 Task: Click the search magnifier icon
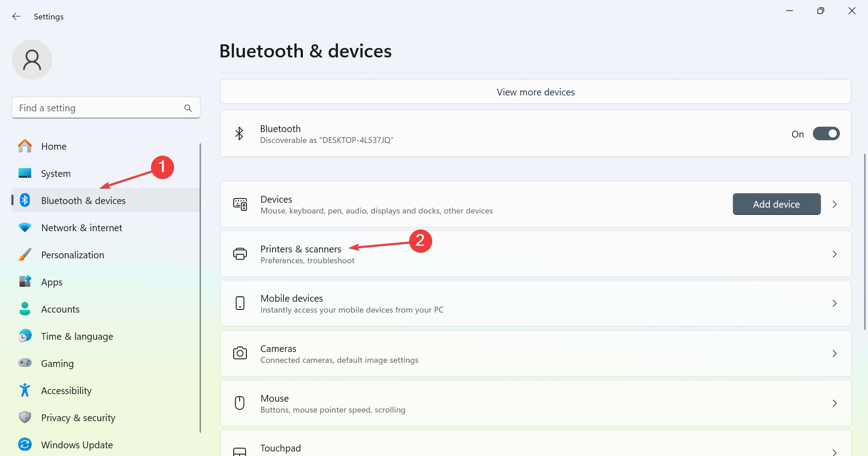tap(188, 108)
